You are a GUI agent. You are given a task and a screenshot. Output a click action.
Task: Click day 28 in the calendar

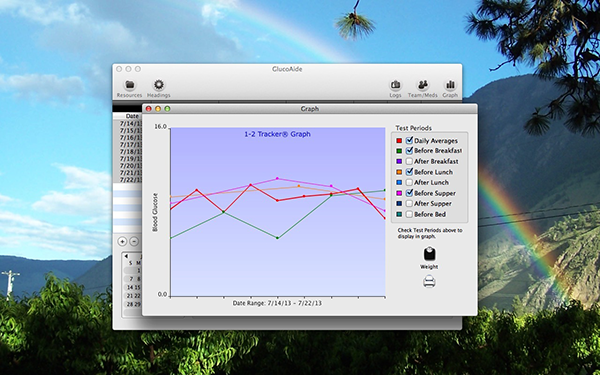pyautogui.click(x=130, y=305)
